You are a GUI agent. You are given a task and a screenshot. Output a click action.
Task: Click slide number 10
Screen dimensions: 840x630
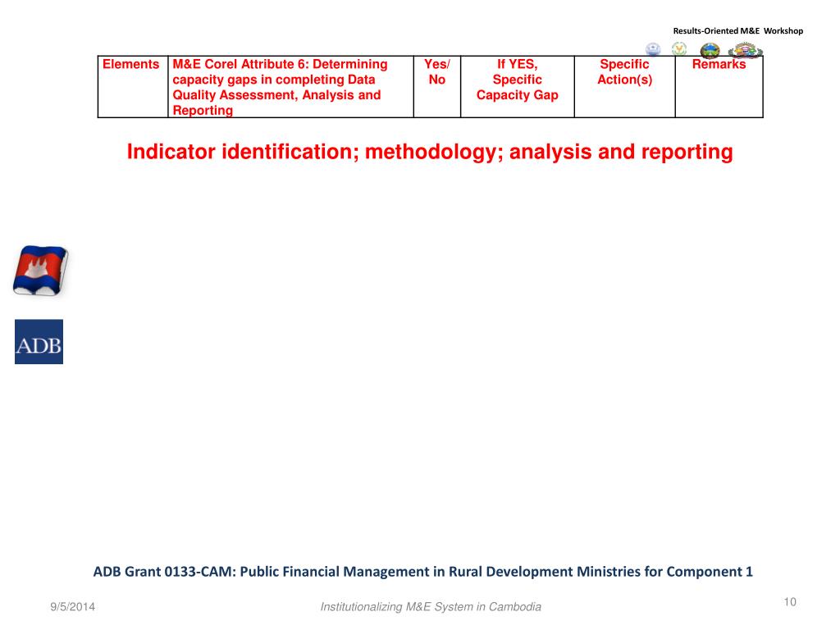point(790,602)
